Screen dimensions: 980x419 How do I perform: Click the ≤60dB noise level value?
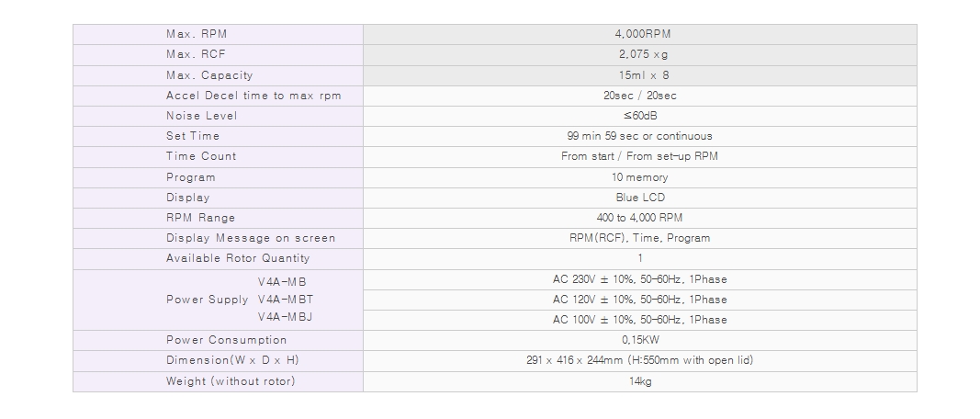tap(640, 116)
